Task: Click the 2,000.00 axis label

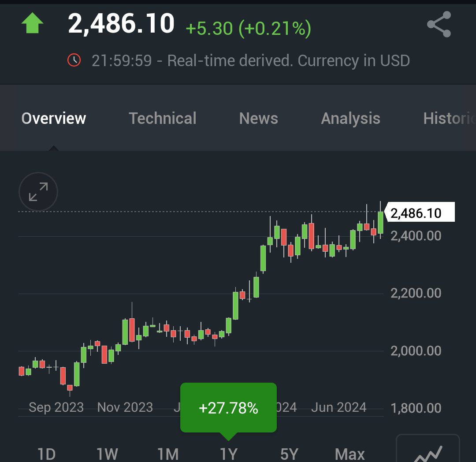Action: pyautogui.click(x=416, y=351)
